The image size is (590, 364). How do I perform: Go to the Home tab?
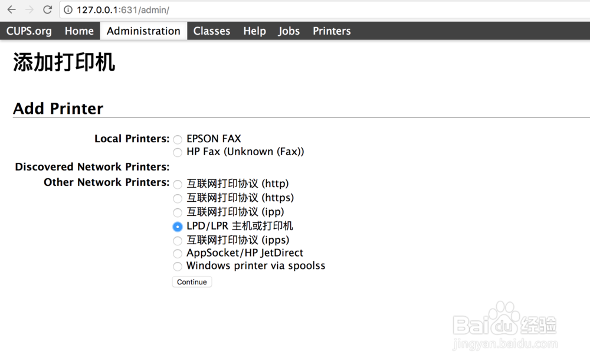tap(79, 31)
